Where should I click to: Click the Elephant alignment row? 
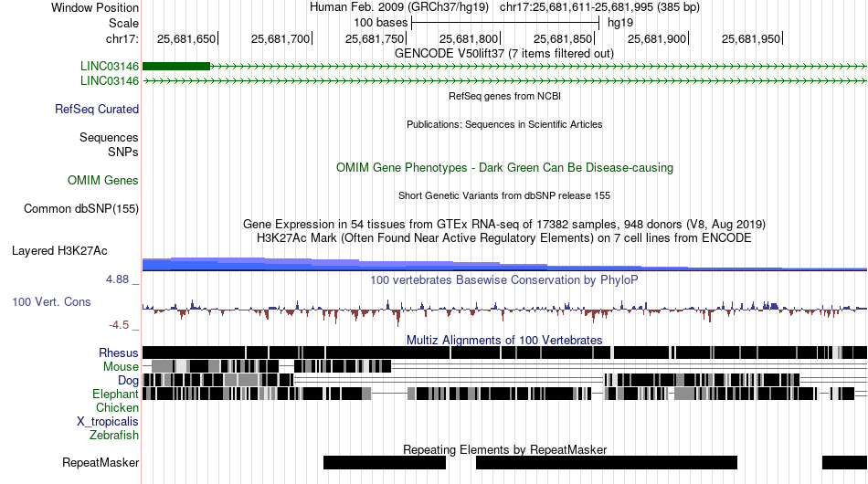[505, 394]
